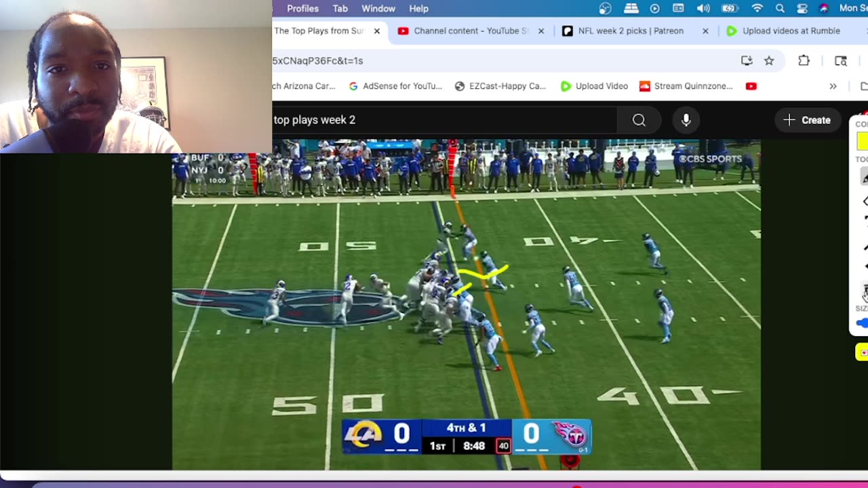The width and height of the screenshot is (868, 488).
Task: Select the 'The Top Plays from Sun' tab
Action: pos(319,30)
